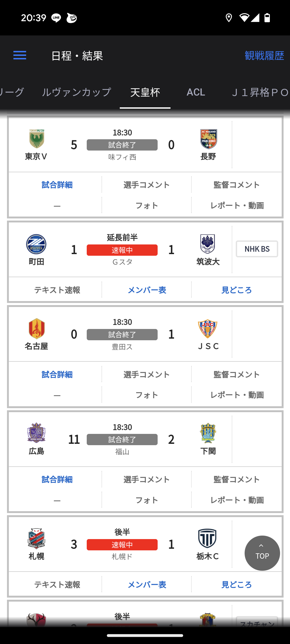
Task: Switch to the ルヴァンカップ tab
Action: point(76,92)
